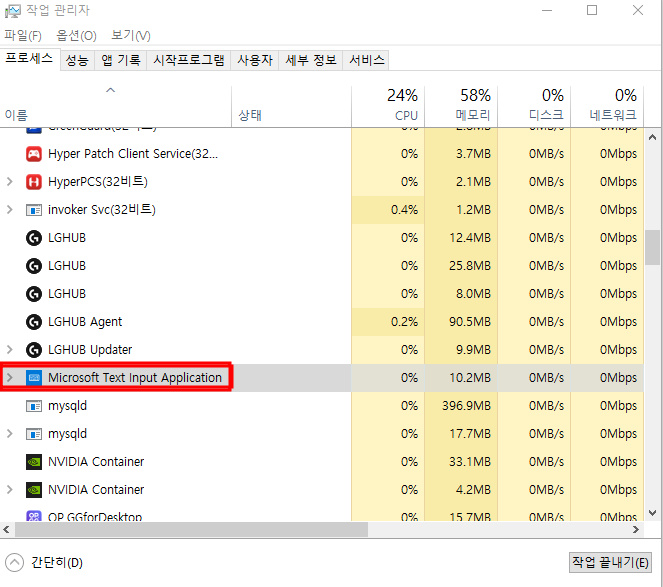The height and width of the screenshot is (587, 663).
Task: Expand the Microsoft Text Input Application group
Action: [x=10, y=378]
